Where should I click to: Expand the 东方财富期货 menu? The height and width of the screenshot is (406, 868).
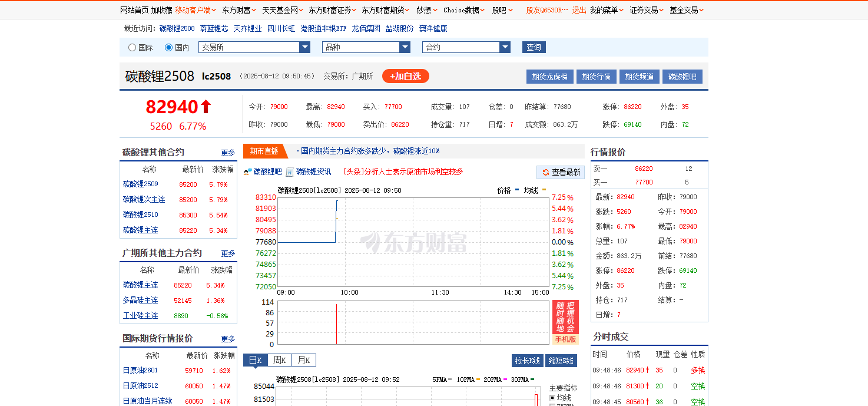click(x=386, y=10)
